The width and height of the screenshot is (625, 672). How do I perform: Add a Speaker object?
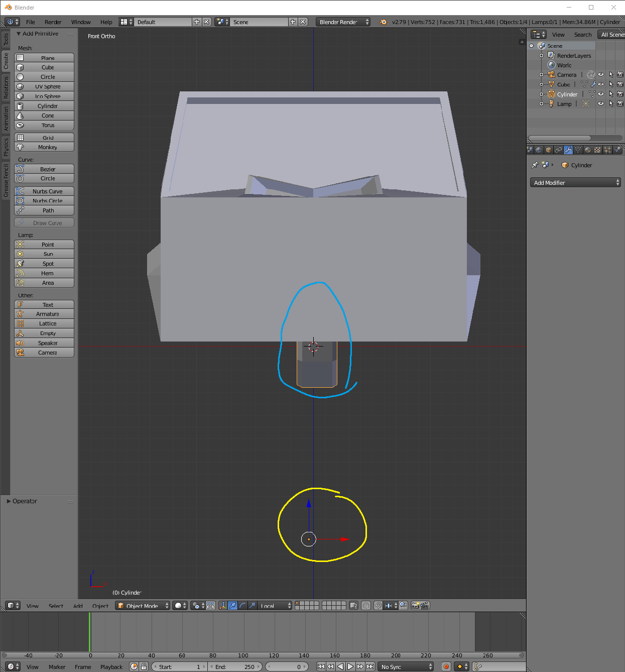pos(44,343)
